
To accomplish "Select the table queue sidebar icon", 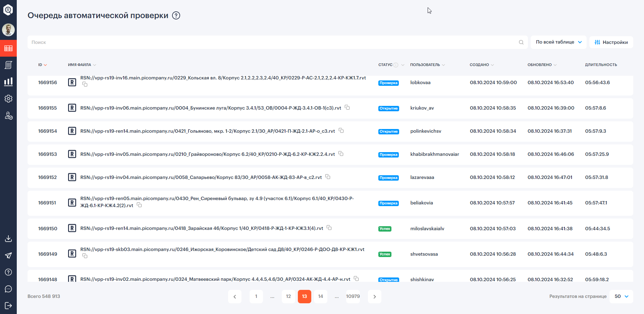I will (x=8, y=48).
